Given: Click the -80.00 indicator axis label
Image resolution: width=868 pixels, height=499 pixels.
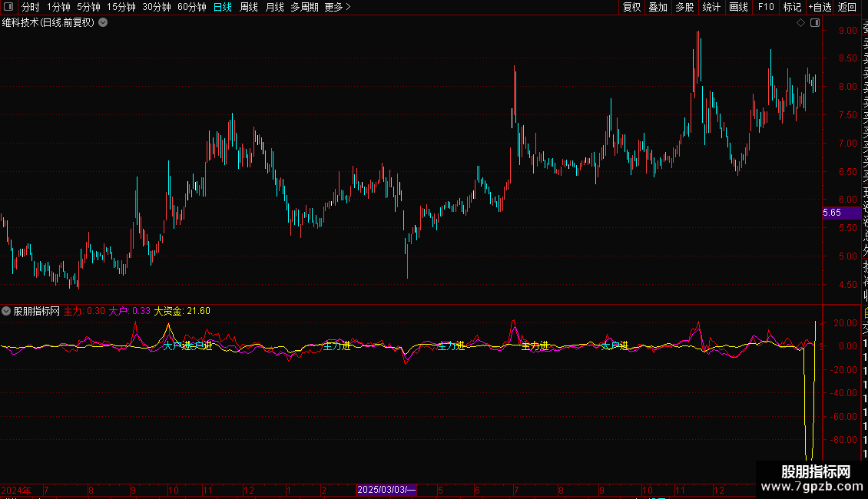Looking at the screenshot, I should pyautogui.click(x=845, y=440).
